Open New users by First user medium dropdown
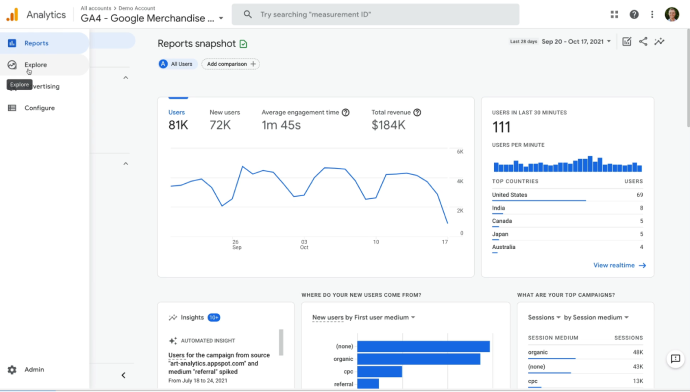This screenshot has height=392, width=690. coord(363,317)
